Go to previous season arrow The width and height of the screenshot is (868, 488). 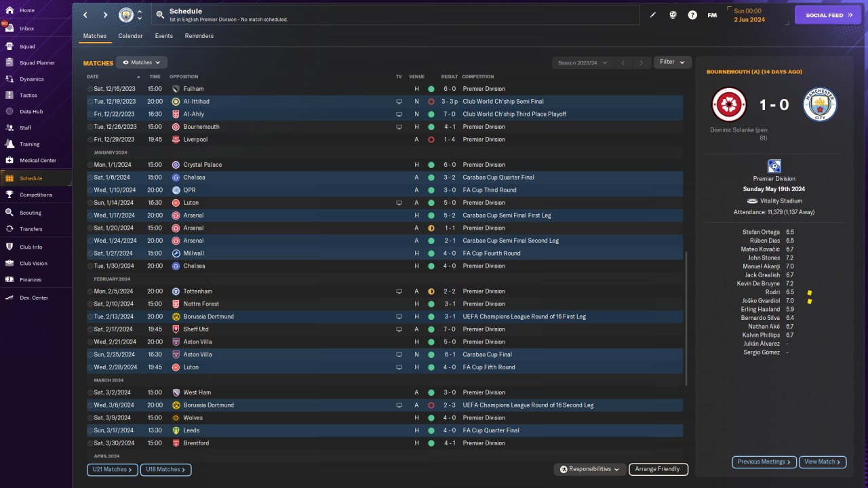click(x=623, y=62)
